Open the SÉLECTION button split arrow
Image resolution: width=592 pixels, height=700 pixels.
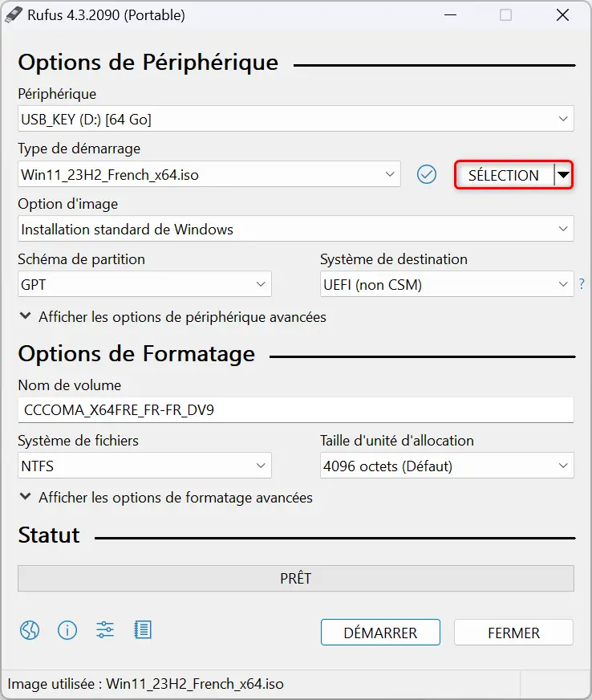point(563,175)
